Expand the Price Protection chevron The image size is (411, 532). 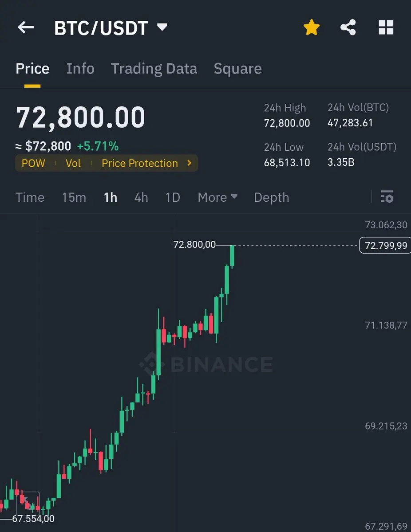coord(190,163)
